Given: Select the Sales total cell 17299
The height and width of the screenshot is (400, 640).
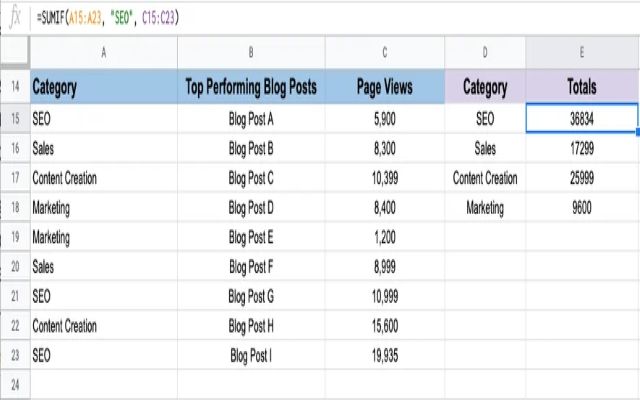Looking at the screenshot, I should click(x=582, y=148).
